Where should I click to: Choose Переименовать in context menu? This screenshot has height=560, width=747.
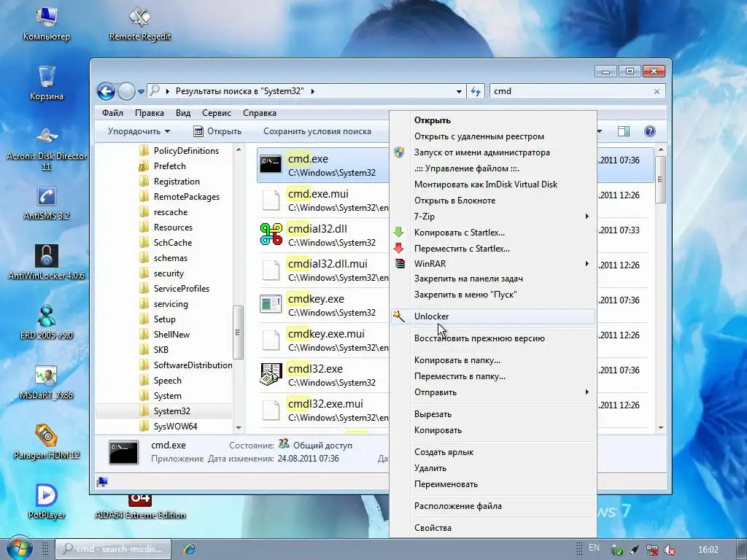click(x=492, y=484)
